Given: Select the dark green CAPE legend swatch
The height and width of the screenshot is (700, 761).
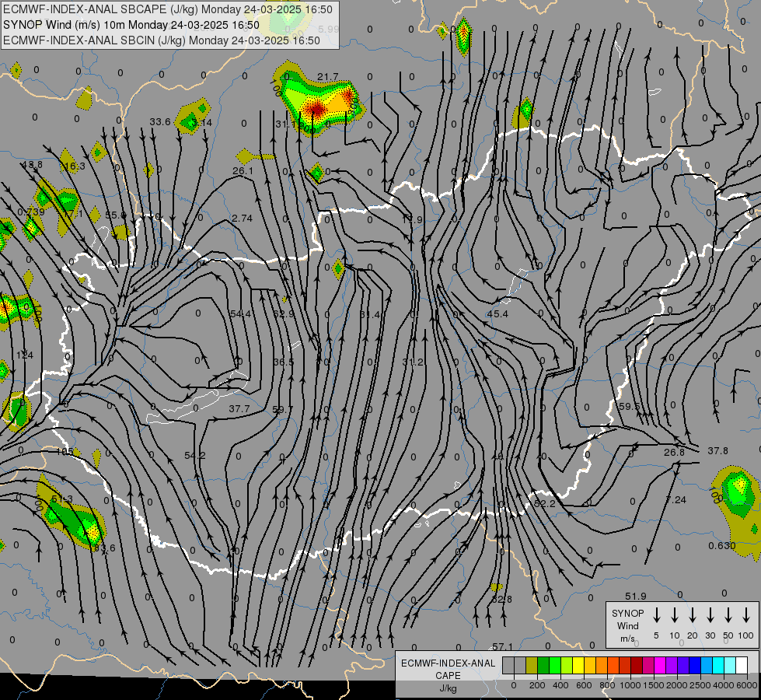Looking at the screenshot, I should point(543,665).
